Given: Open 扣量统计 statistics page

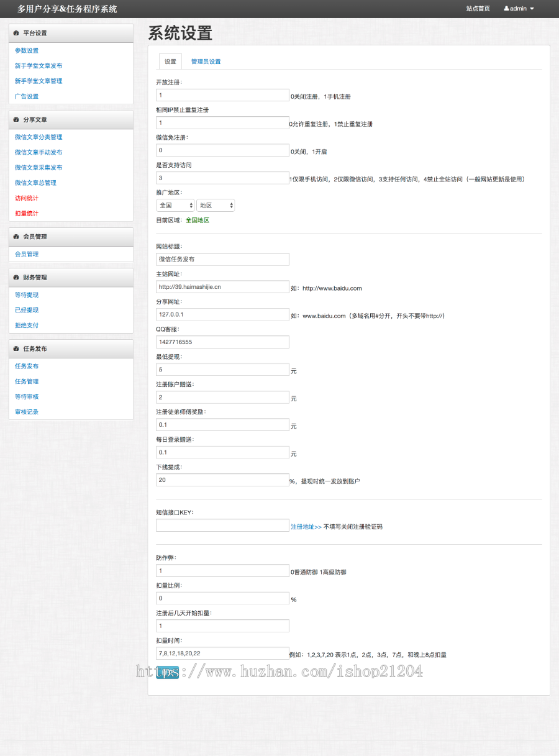Looking at the screenshot, I should [25, 213].
